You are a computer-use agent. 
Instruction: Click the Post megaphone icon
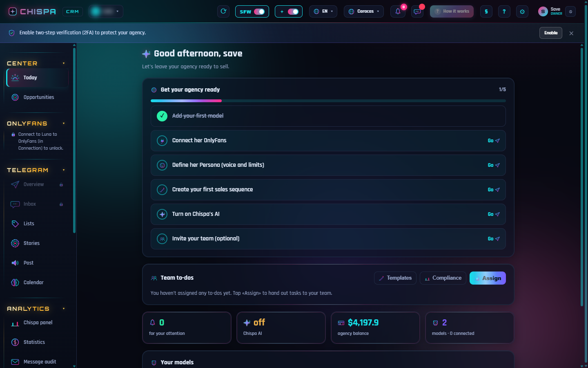click(15, 263)
